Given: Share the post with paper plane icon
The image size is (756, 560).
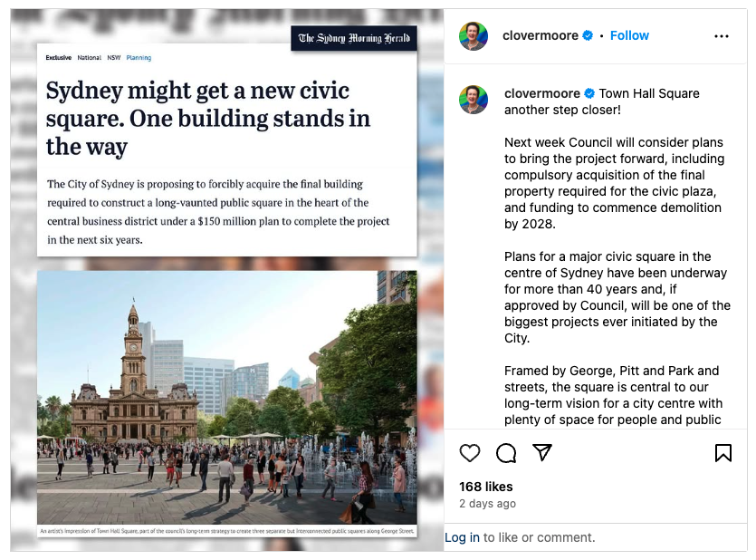Looking at the screenshot, I should pos(542,452).
